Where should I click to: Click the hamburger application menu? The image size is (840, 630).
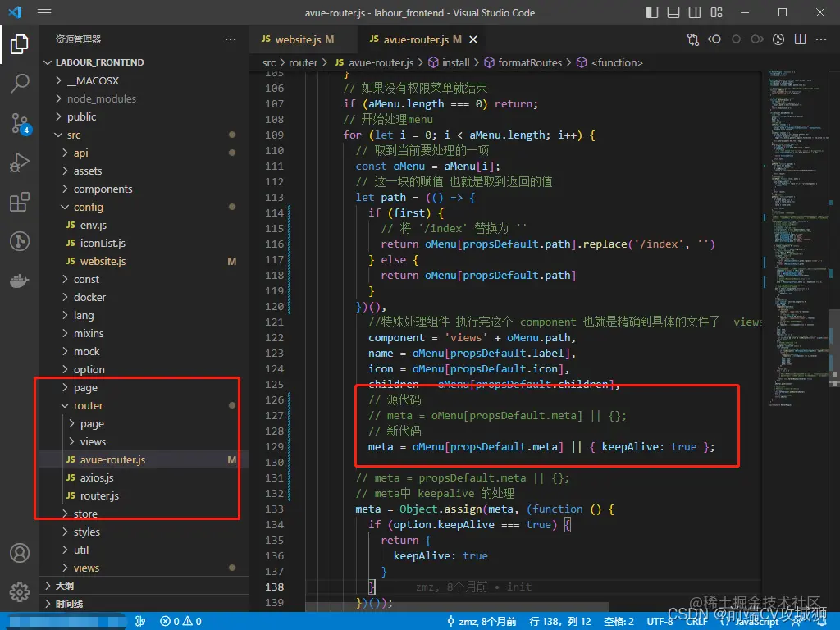point(44,12)
